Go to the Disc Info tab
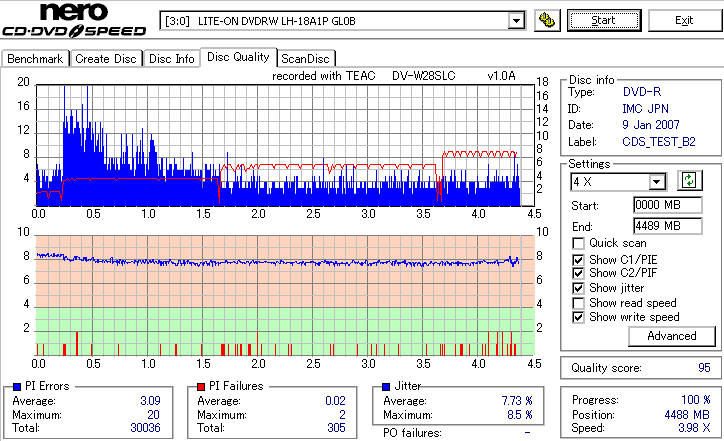The image size is (724, 441). click(x=171, y=59)
